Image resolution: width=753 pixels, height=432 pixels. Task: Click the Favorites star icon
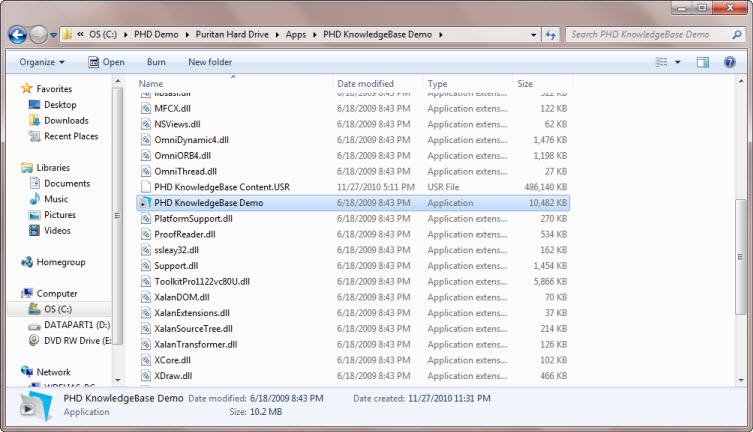(27, 88)
